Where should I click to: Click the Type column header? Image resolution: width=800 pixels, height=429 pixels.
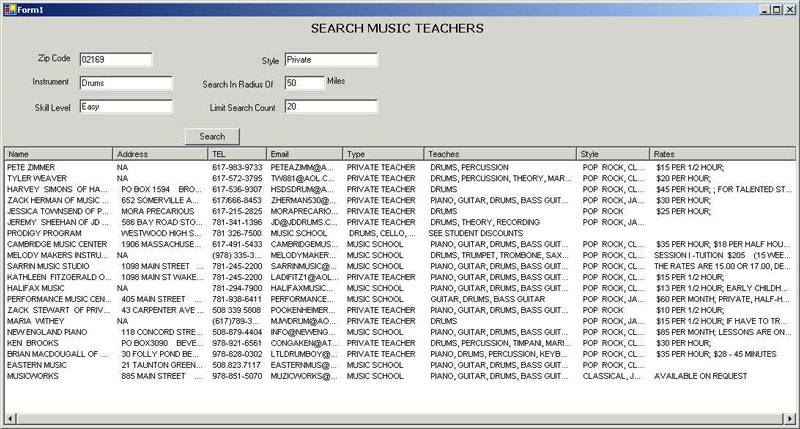coord(383,154)
